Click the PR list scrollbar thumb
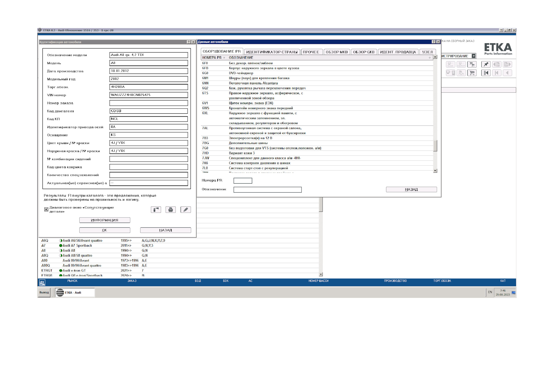 click(x=435, y=146)
